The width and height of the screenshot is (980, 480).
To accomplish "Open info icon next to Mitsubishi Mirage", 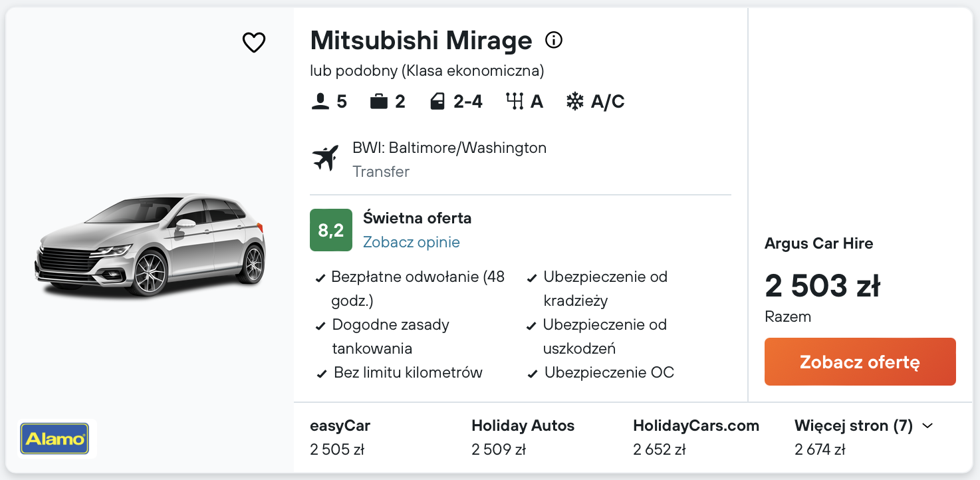I will pyautogui.click(x=553, y=41).
